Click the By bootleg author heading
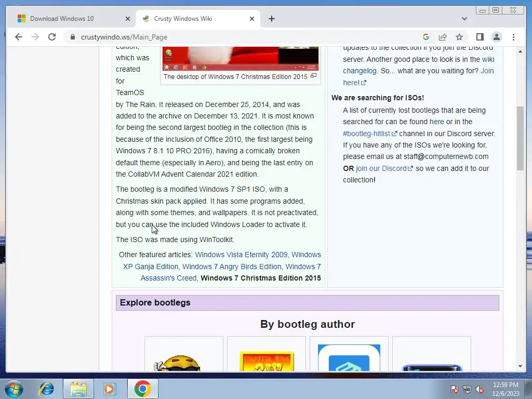The height and width of the screenshot is (399, 532). tap(308, 324)
